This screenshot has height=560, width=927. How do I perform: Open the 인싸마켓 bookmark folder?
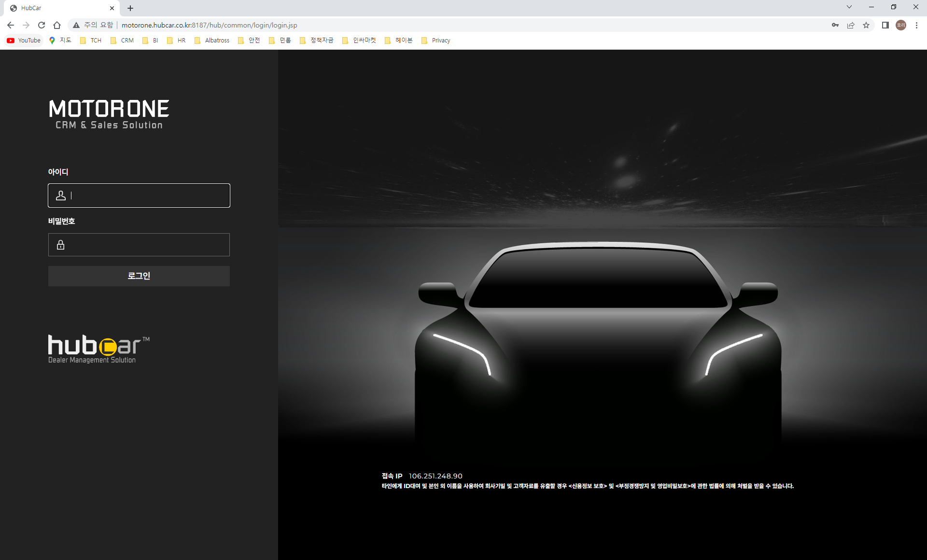(359, 41)
